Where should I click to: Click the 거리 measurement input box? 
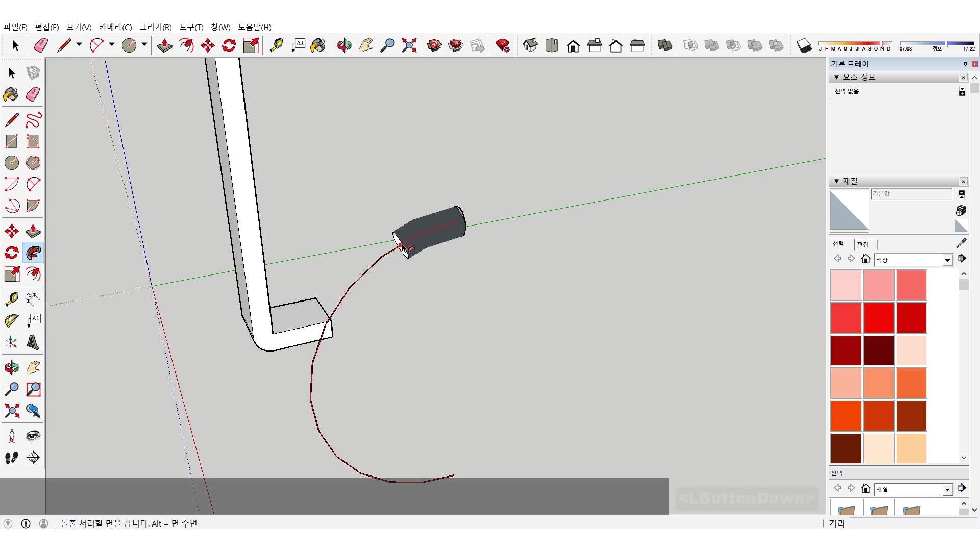coord(913,523)
